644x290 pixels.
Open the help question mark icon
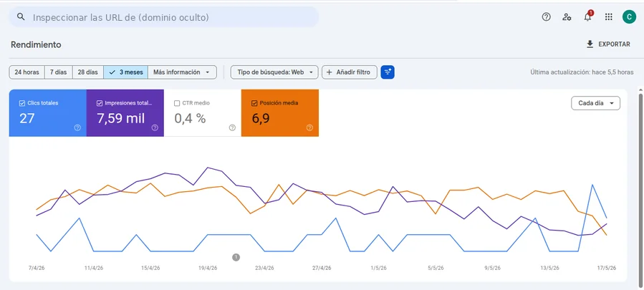click(x=547, y=17)
